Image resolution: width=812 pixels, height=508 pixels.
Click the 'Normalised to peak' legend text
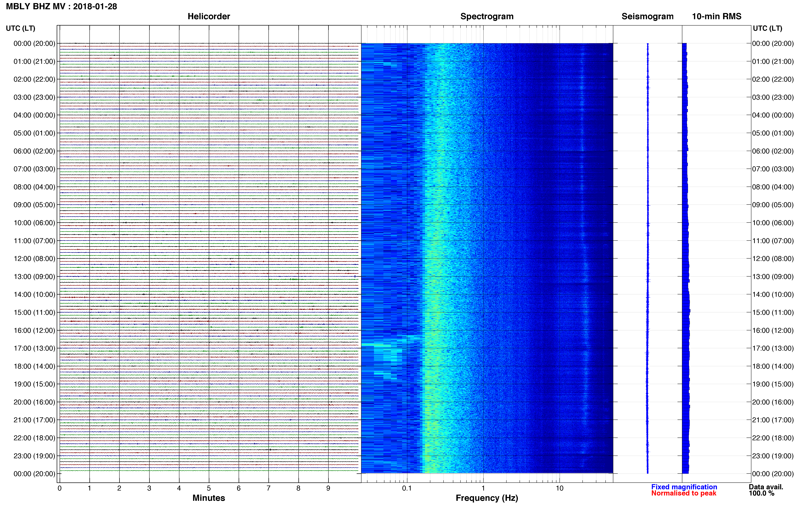click(x=684, y=493)
